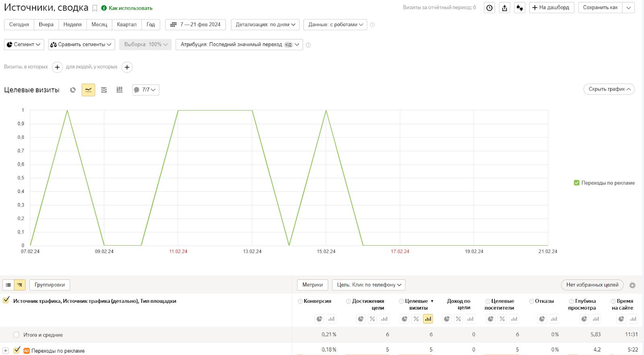Open the 7—21 фев 2024 date picker
Viewport: 644px width, 355px height.
[x=196, y=25]
